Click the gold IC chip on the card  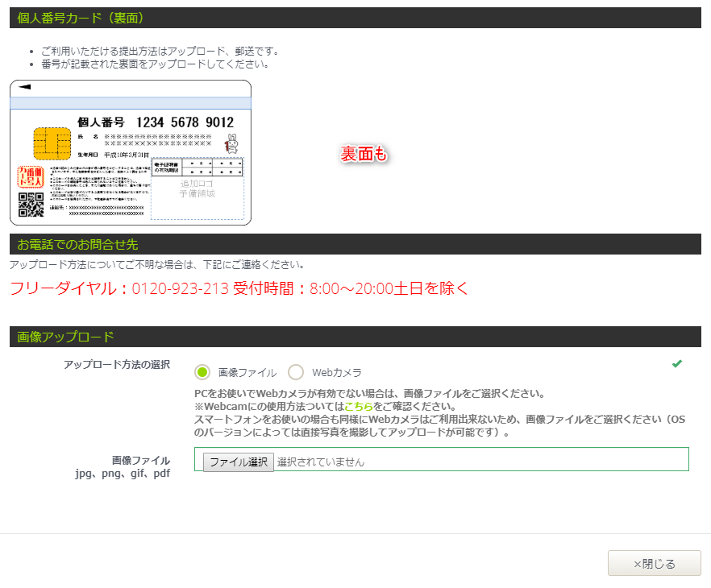point(51,143)
